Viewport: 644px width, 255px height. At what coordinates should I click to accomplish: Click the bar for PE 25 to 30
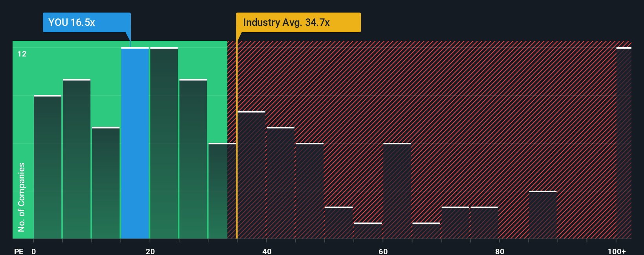[x=193, y=159]
